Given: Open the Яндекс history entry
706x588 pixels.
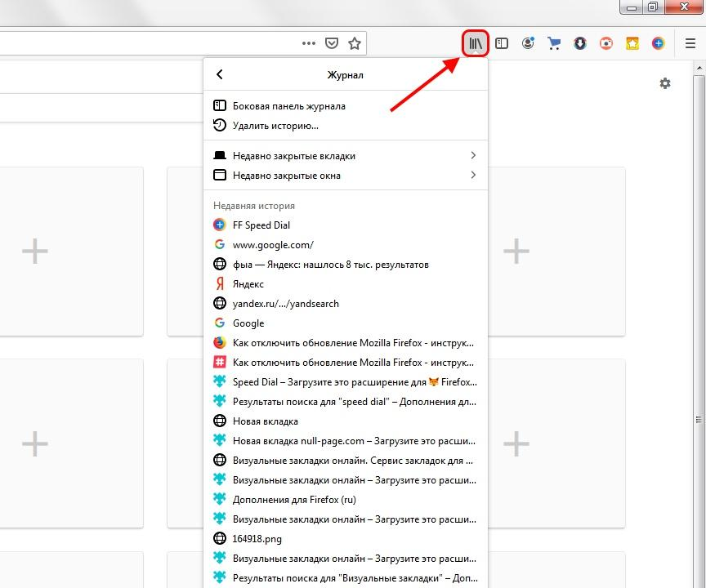Looking at the screenshot, I should pos(346,284).
